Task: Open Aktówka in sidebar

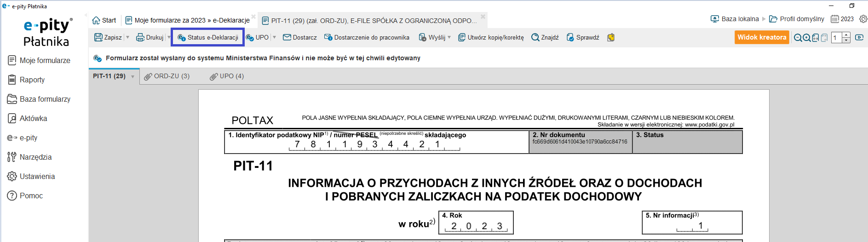Action: 28,118
